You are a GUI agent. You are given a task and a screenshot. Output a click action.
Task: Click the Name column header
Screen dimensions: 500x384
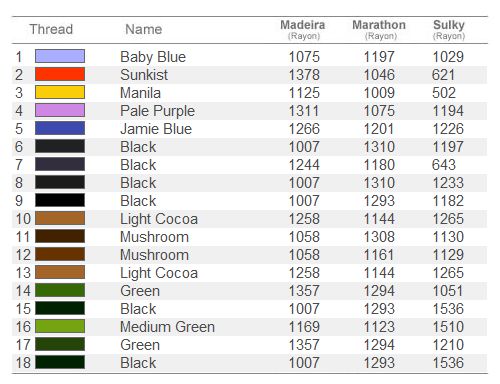(x=144, y=29)
